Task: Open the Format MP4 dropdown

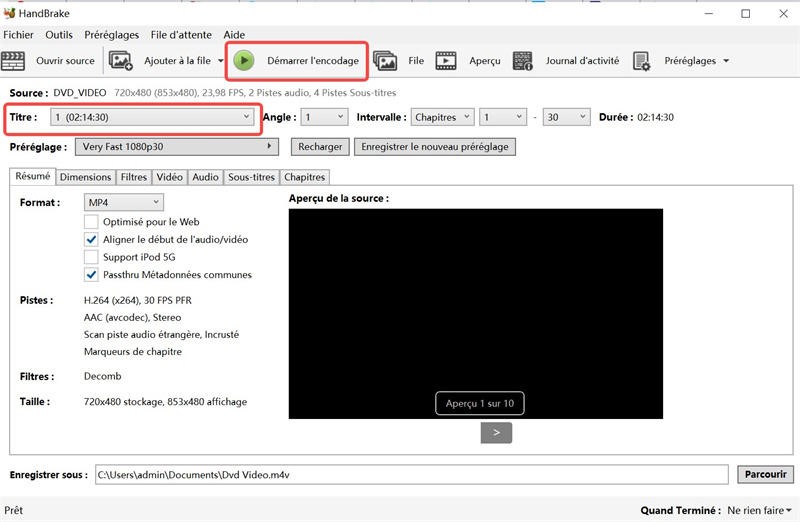Action: (123, 203)
